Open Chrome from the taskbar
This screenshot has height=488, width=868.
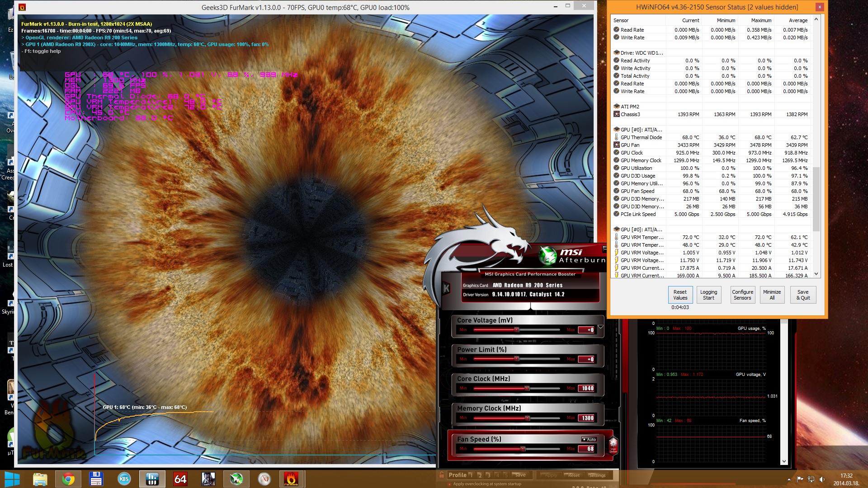pyautogui.click(x=68, y=479)
